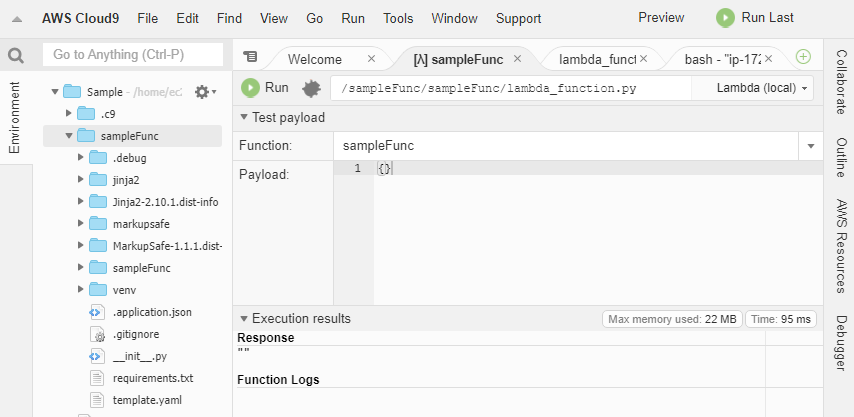The width and height of the screenshot is (854, 417).
Task: Open the Environment side panel
Action: point(15,118)
